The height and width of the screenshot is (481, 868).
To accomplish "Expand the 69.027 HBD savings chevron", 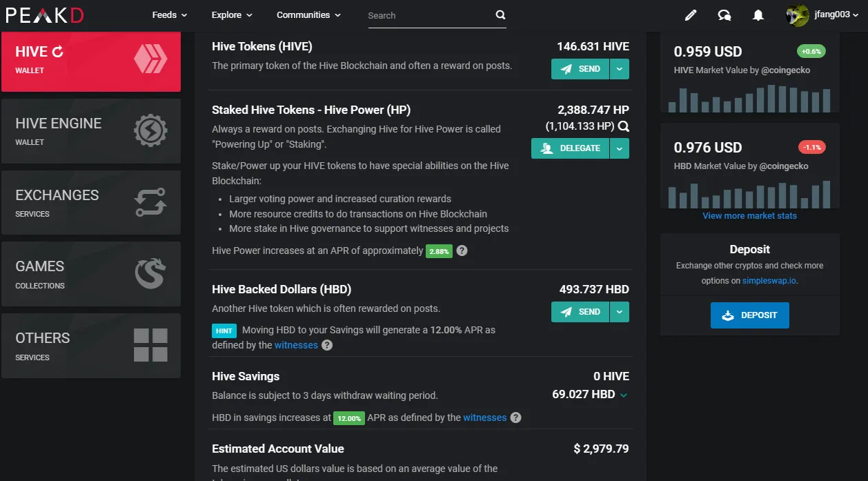I will pos(624,395).
